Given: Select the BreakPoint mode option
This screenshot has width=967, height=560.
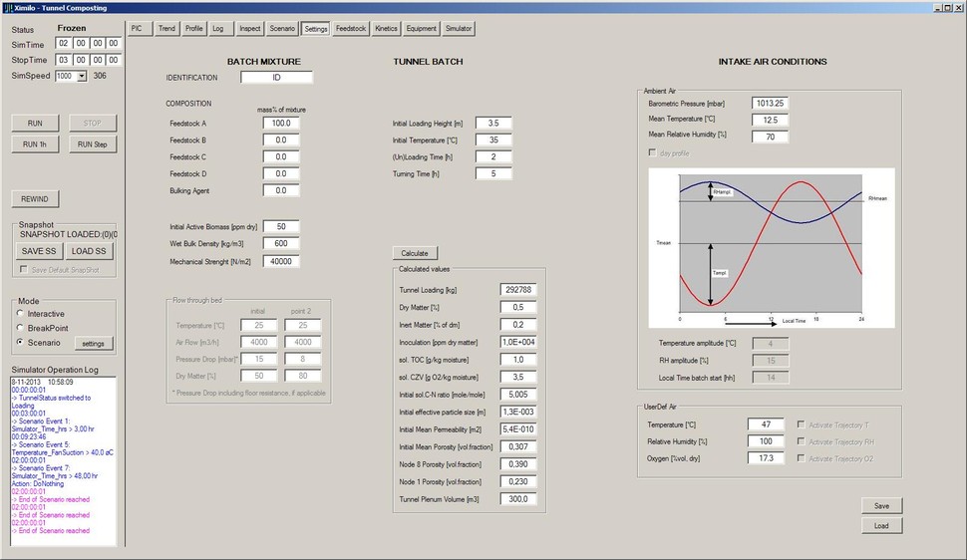Looking at the screenshot, I should tap(21, 328).
